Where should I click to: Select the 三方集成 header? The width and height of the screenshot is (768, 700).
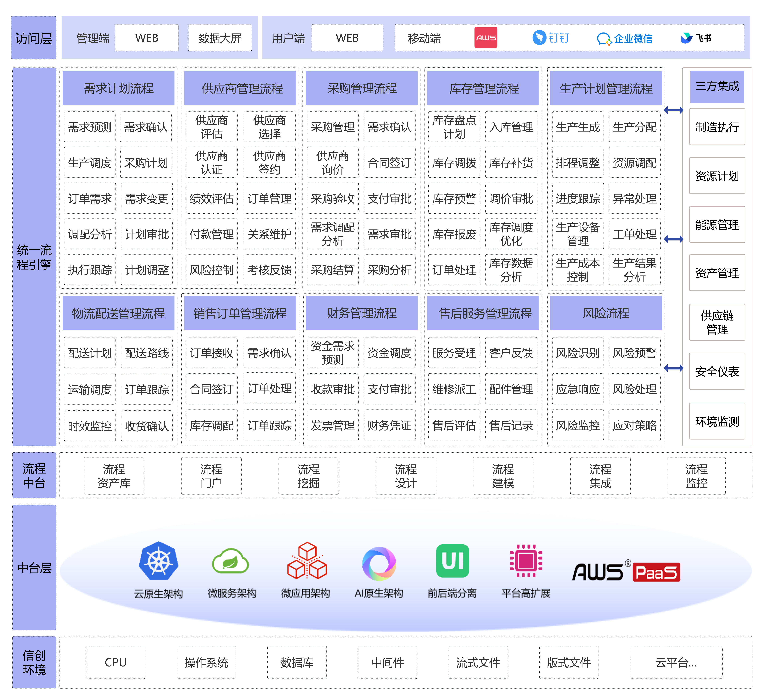coord(717,87)
